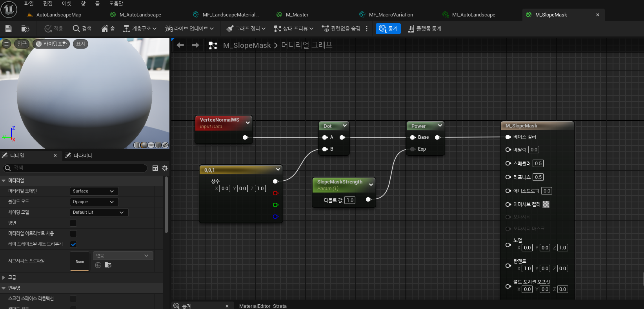Click the Show (표시) viewport button
644x309 pixels.
81,44
